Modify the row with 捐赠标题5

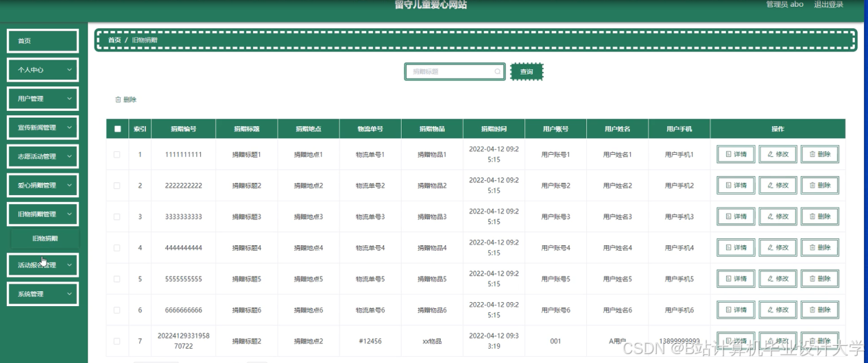click(x=777, y=279)
